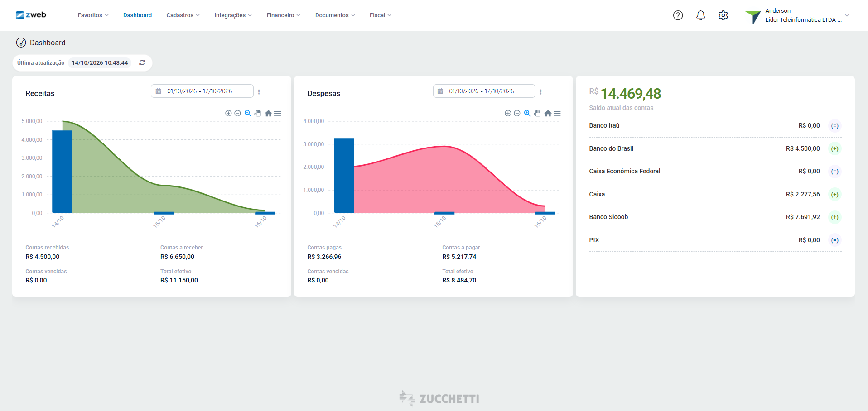Click the zweb logo

click(31, 15)
